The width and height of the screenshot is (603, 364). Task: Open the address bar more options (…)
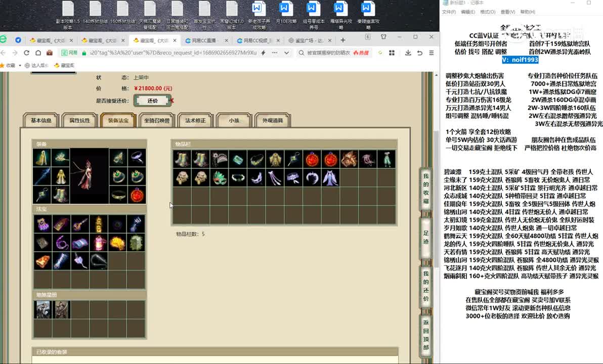coord(275,53)
